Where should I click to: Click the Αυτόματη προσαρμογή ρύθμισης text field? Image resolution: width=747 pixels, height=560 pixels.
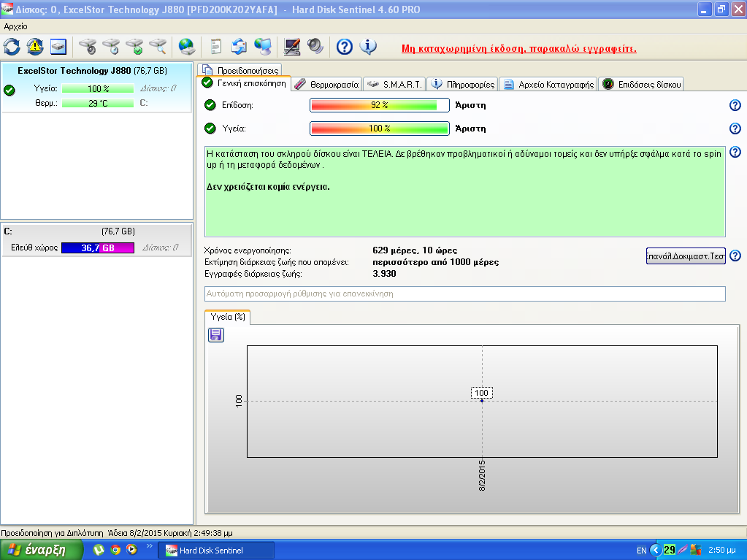pyautogui.click(x=465, y=294)
